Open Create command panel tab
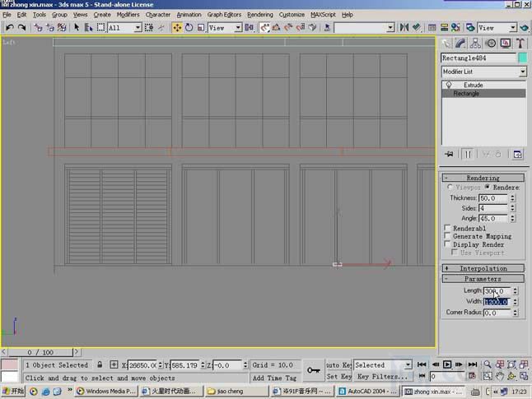The height and width of the screenshot is (399, 532). click(x=446, y=44)
